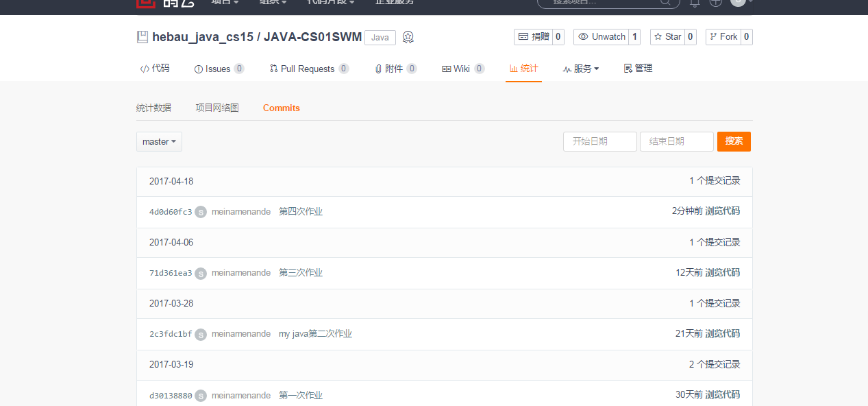Open the Pull Requests tab

[x=309, y=69]
